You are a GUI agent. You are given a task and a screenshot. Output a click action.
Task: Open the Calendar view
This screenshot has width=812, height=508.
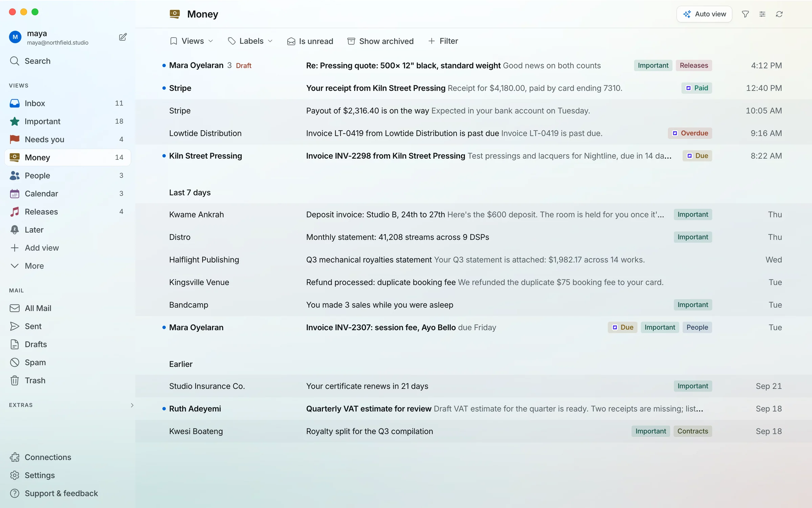coord(68,193)
